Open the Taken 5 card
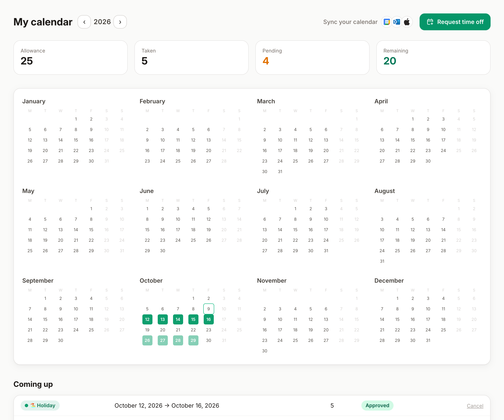 point(192,58)
